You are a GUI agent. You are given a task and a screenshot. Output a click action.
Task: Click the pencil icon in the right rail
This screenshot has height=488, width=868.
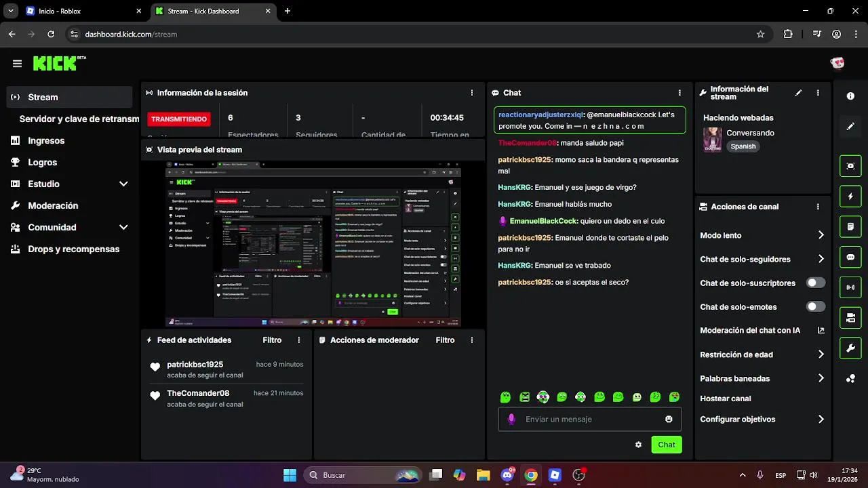pyautogui.click(x=850, y=126)
